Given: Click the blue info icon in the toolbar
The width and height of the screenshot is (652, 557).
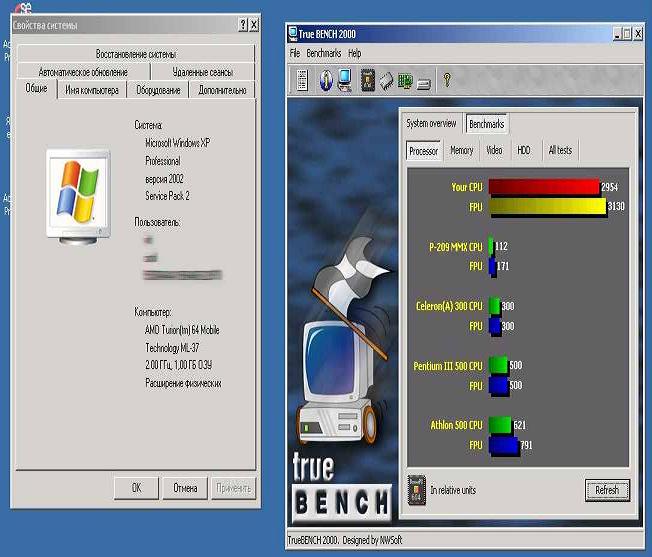Looking at the screenshot, I should pyautogui.click(x=326, y=80).
